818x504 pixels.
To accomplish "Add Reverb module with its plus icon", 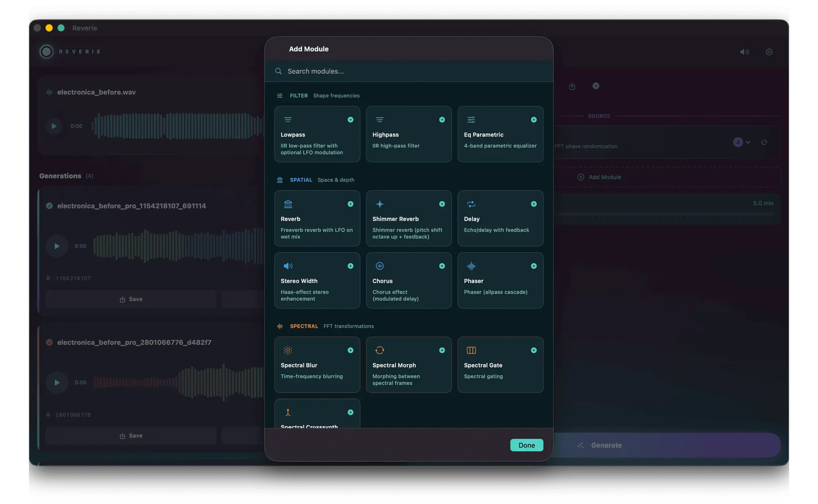I will (x=350, y=204).
